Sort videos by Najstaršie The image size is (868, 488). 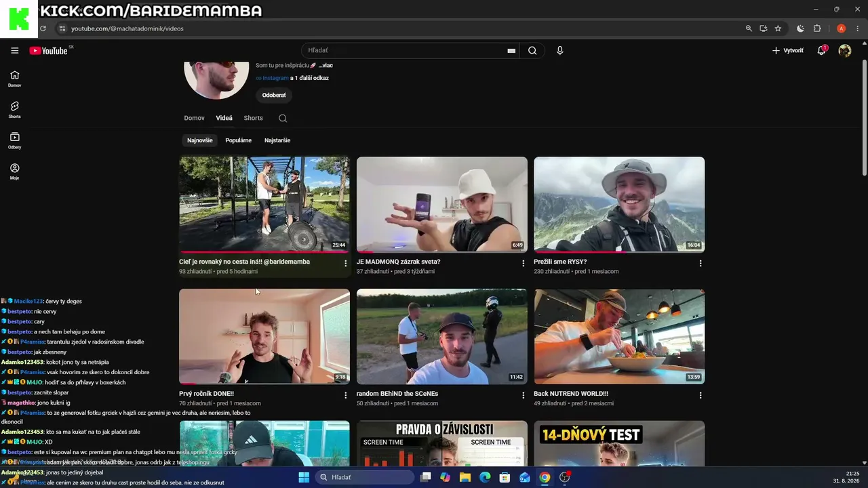[277, 140]
